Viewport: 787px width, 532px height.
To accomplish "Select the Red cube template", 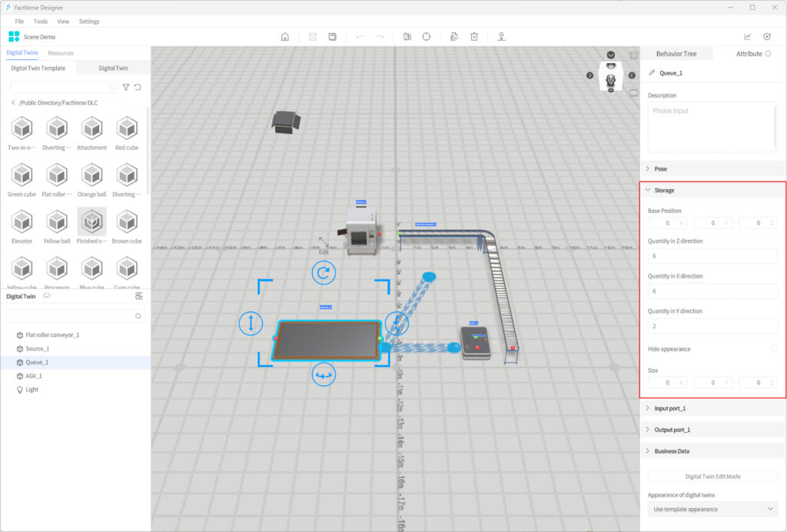I will point(127,134).
